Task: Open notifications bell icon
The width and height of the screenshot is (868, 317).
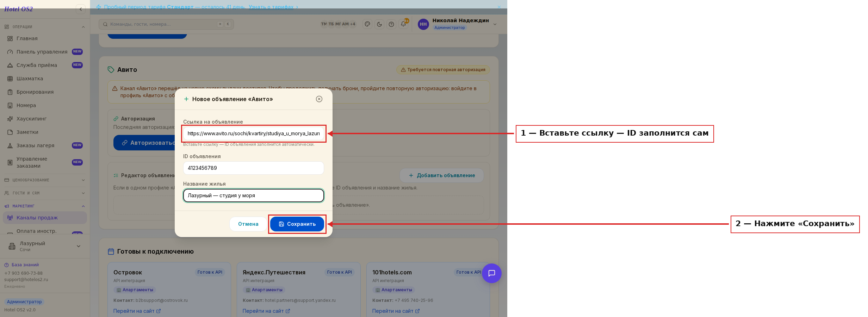Action: (403, 24)
